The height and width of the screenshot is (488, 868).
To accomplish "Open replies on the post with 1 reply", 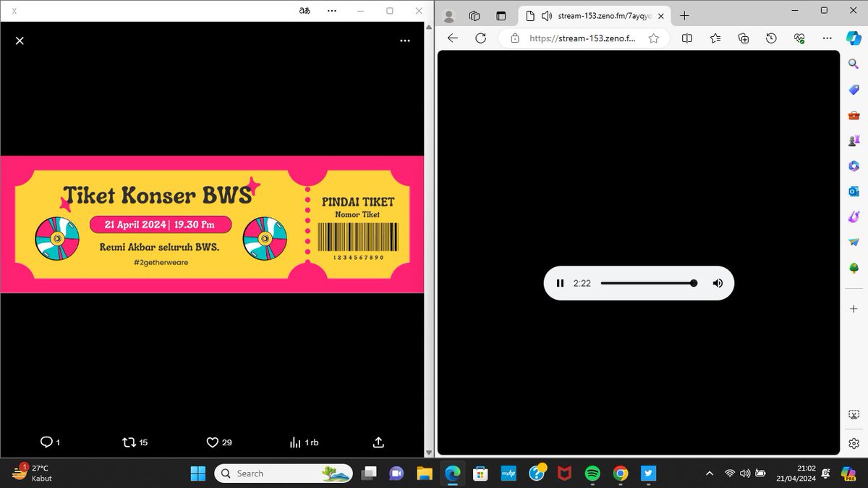I will 50,442.
